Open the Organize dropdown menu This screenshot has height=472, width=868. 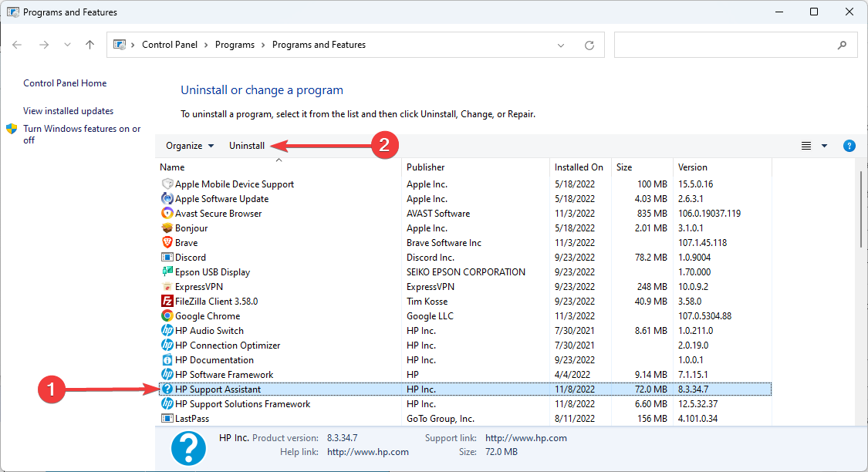point(190,146)
